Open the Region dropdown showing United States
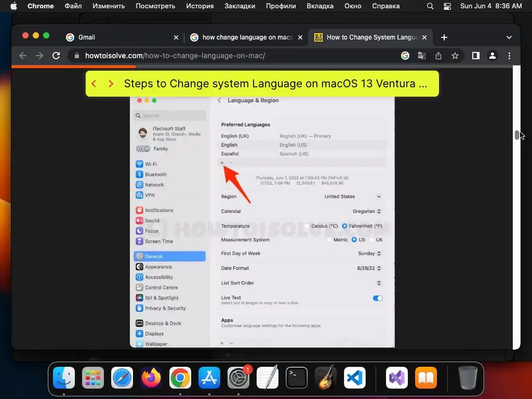 353,196
